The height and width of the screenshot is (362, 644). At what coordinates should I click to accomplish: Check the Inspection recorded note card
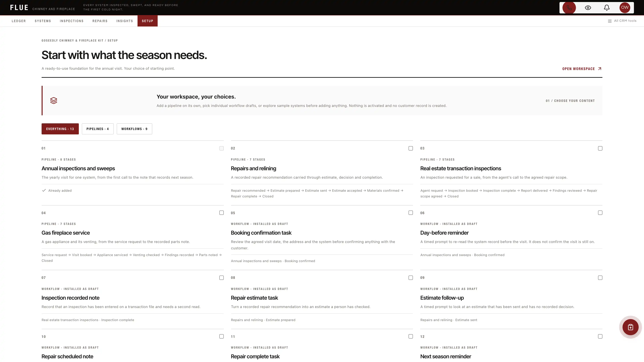point(222,278)
